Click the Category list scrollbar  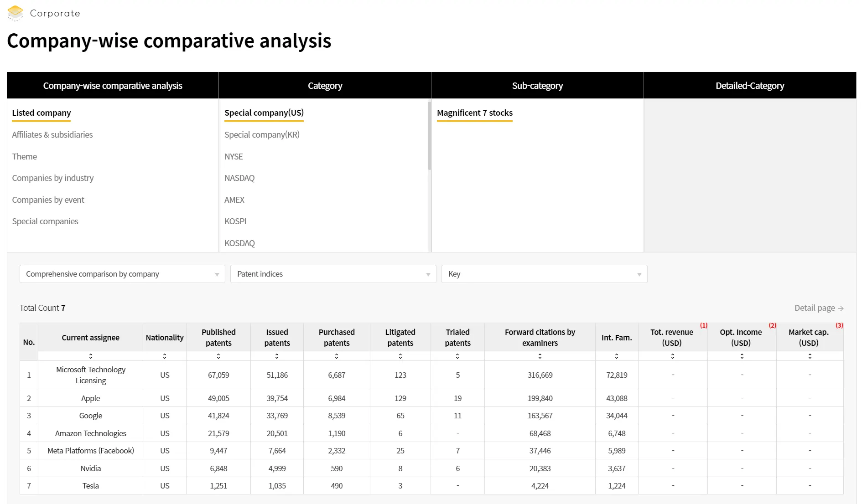pyautogui.click(x=430, y=136)
